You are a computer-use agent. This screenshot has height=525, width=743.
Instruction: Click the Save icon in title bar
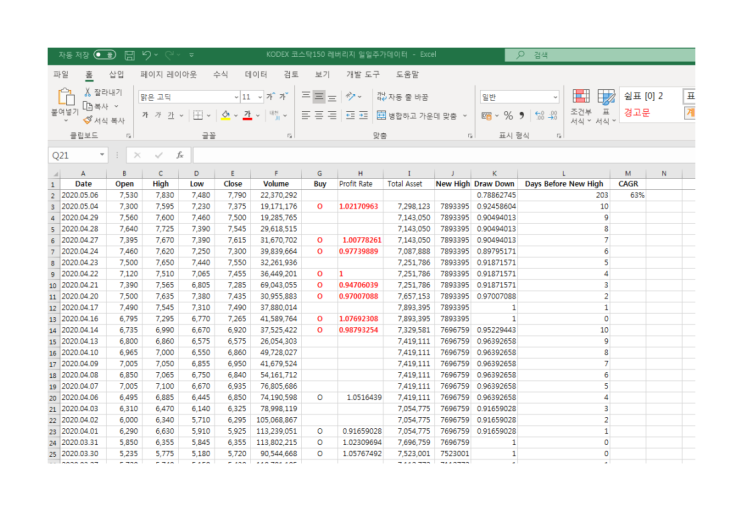[129, 55]
